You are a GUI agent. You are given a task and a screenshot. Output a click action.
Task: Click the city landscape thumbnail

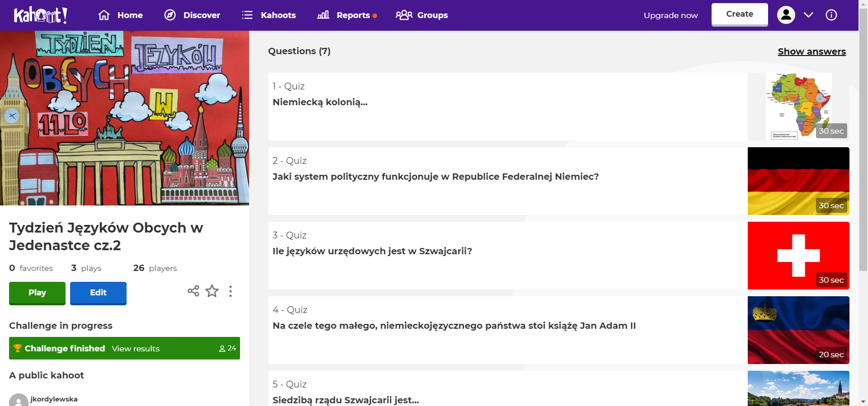[x=798, y=388]
